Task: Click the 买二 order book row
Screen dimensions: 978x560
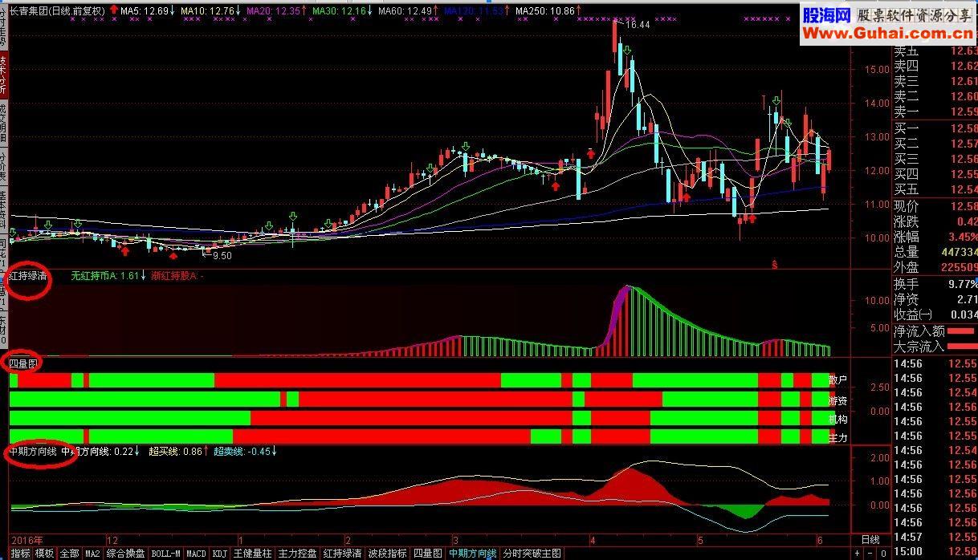Action: pos(935,144)
